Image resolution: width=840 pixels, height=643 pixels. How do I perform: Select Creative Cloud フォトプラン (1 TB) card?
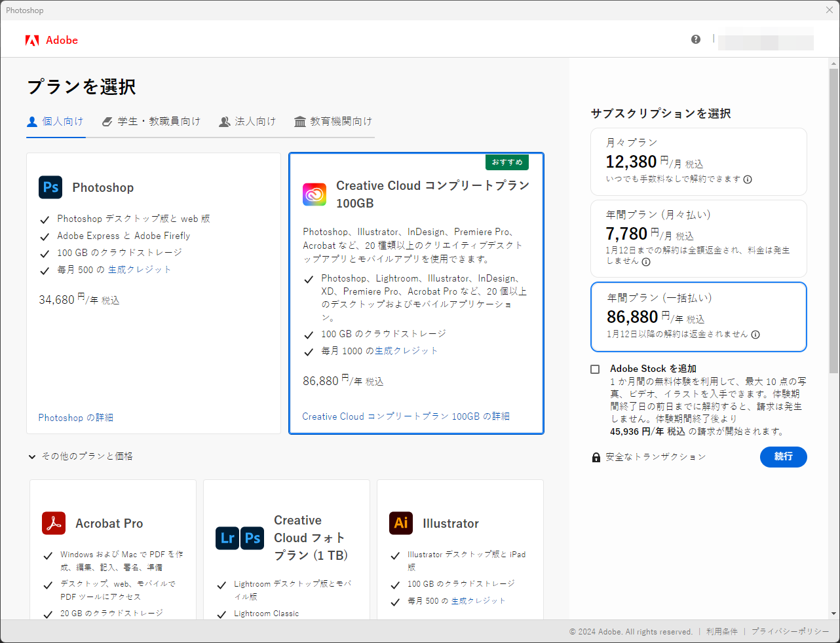pyautogui.click(x=286, y=550)
